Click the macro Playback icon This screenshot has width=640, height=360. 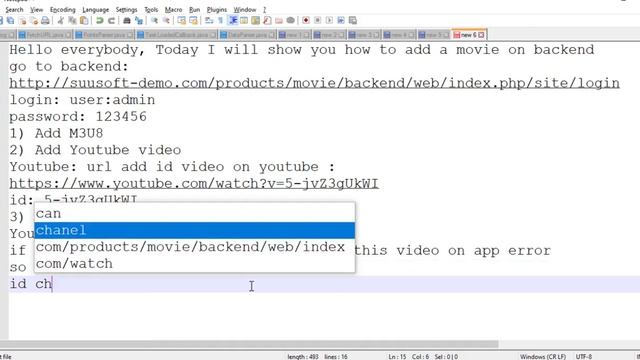329,20
